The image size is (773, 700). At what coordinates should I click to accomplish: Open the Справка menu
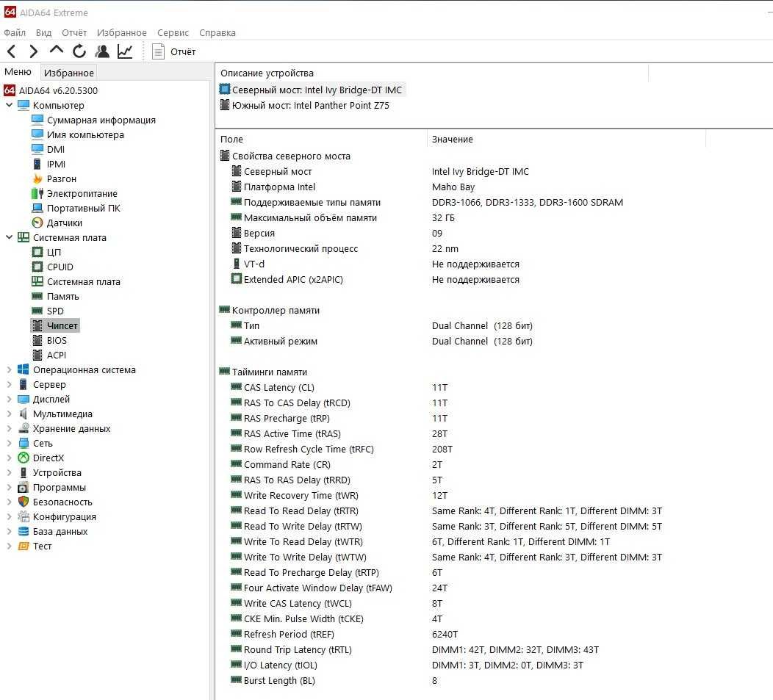click(x=217, y=32)
